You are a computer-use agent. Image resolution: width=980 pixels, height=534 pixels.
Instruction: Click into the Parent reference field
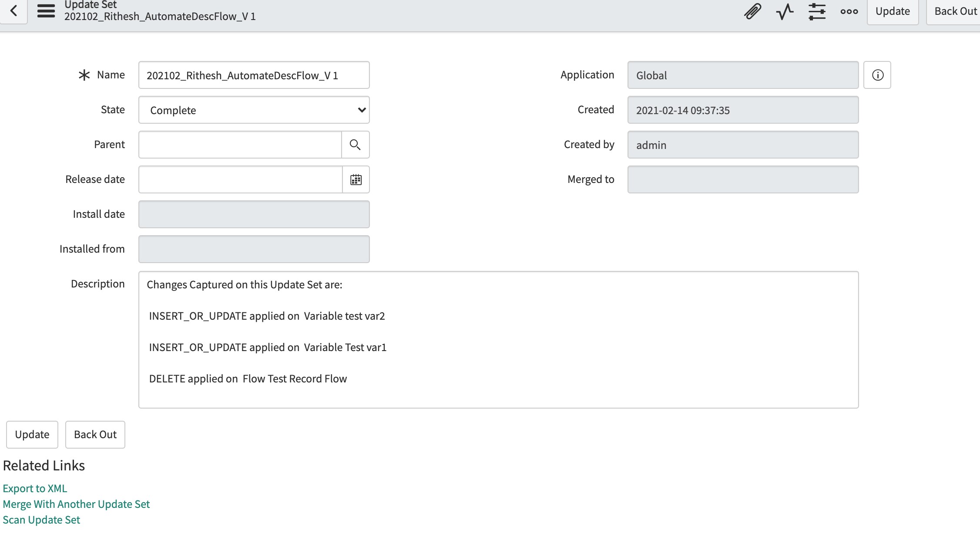point(240,145)
